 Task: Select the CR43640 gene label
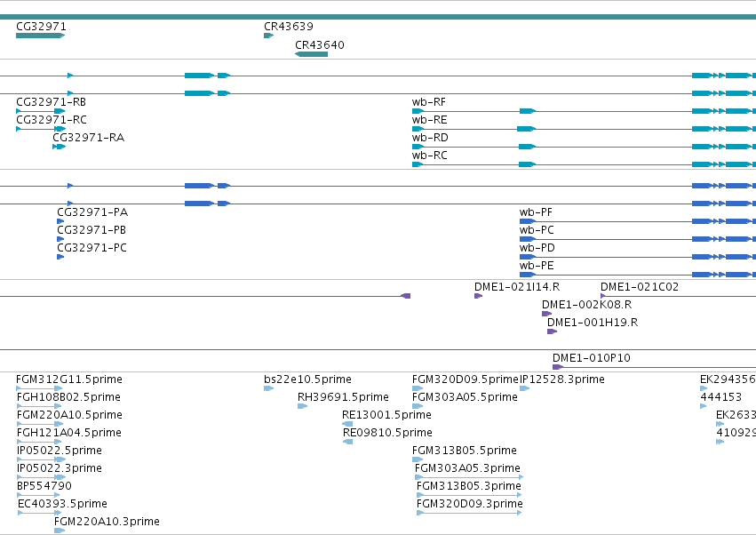tap(320, 45)
